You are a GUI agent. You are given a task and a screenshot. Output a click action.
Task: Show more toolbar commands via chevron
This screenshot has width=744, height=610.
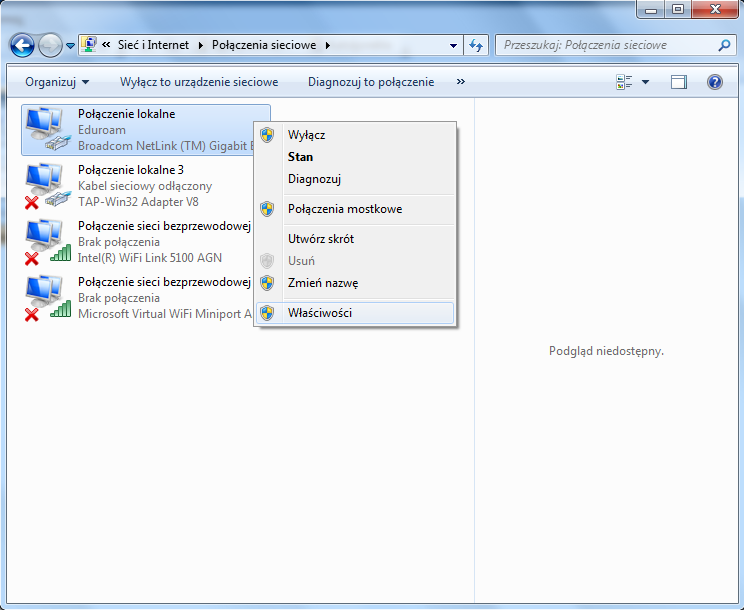point(460,82)
